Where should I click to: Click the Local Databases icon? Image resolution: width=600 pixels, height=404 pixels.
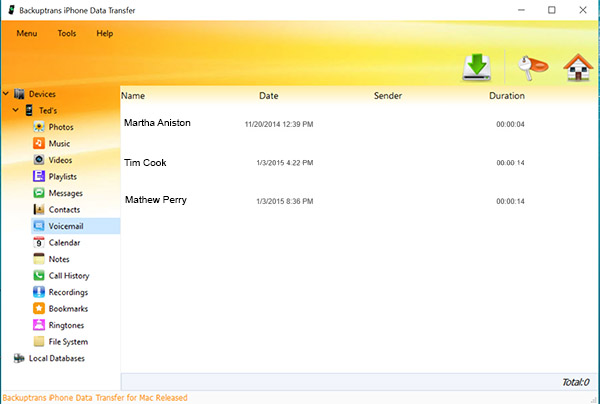[x=19, y=358]
